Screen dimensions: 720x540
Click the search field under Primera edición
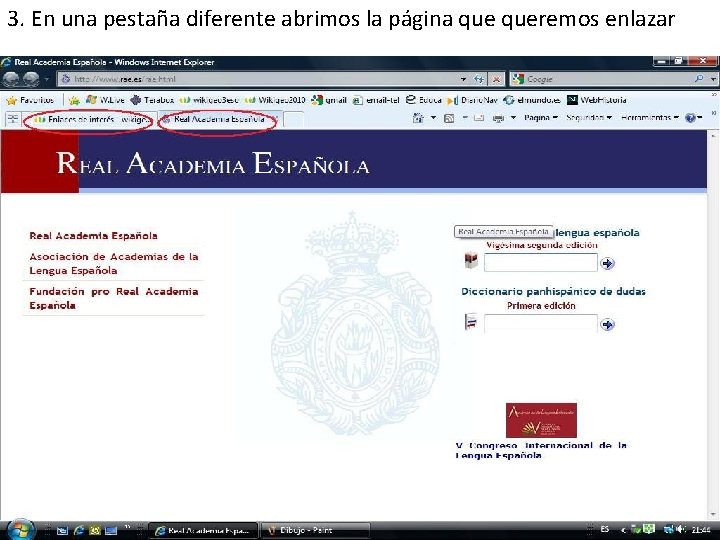click(x=540, y=324)
